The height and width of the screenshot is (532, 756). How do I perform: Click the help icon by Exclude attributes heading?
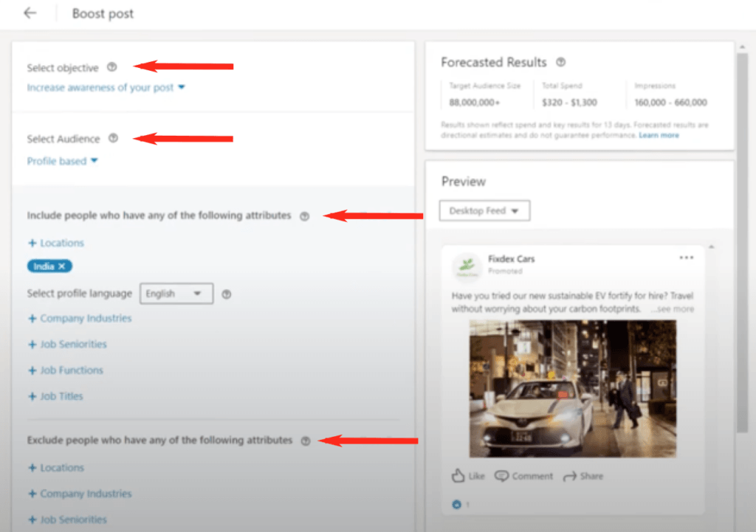click(306, 440)
